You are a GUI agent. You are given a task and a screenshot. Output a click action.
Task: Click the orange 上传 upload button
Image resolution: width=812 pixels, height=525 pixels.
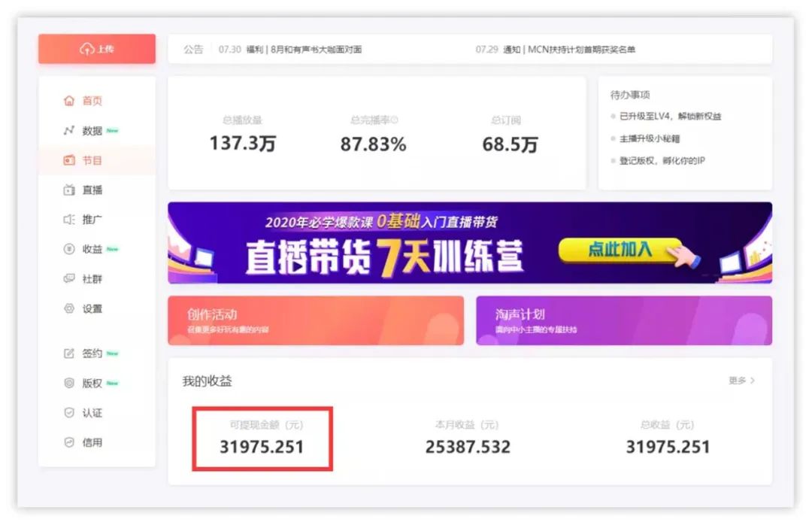tap(97, 49)
